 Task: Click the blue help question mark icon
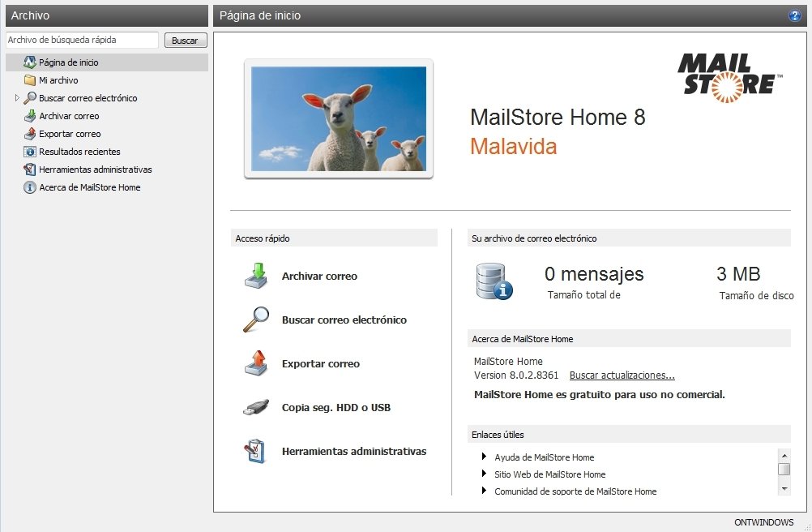click(x=794, y=15)
